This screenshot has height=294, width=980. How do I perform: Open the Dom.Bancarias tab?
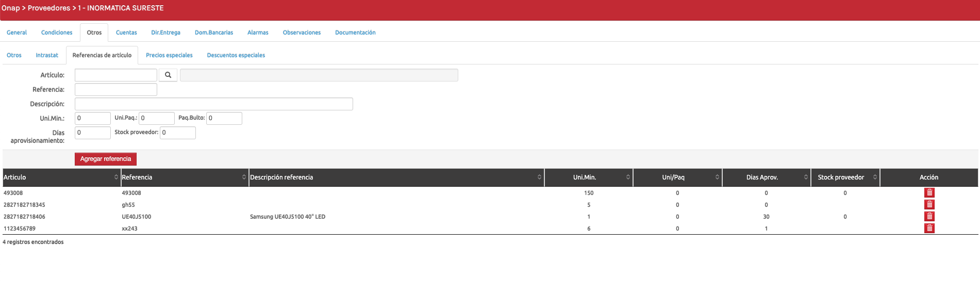[213, 32]
